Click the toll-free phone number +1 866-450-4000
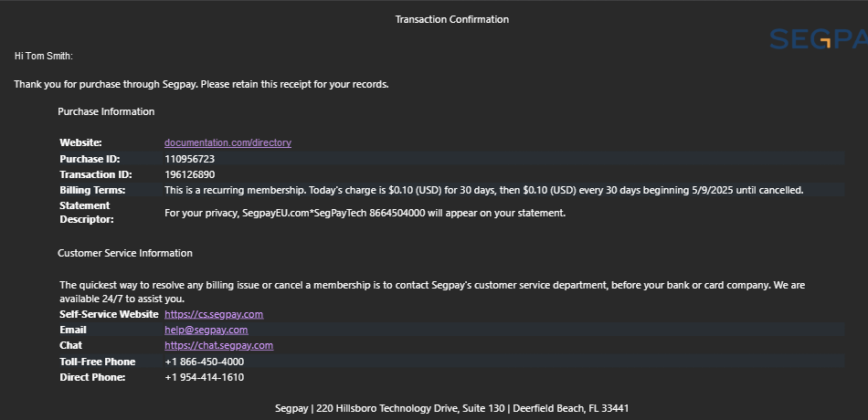868x420 pixels. pos(205,362)
